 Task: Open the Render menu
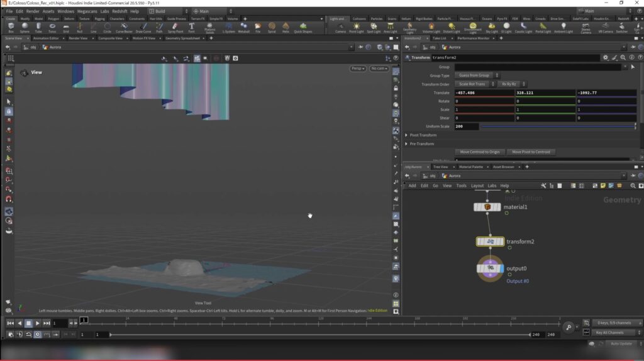[x=32, y=11]
